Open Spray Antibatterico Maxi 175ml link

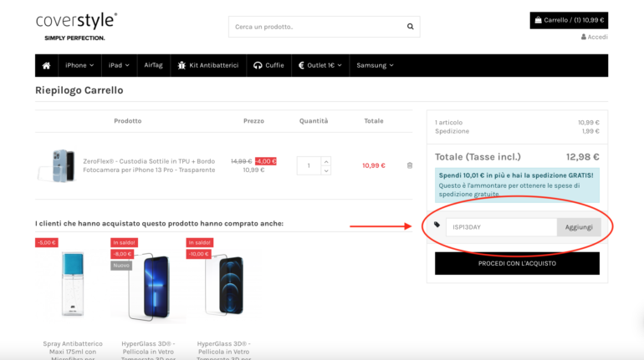coord(73,351)
